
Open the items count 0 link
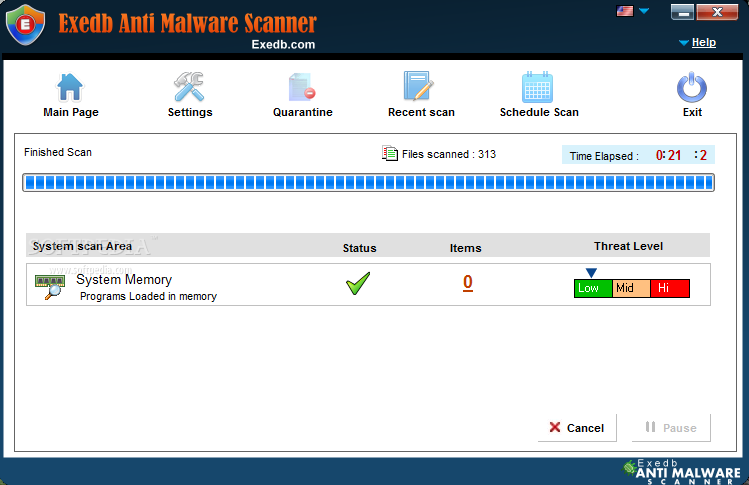point(468,282)
